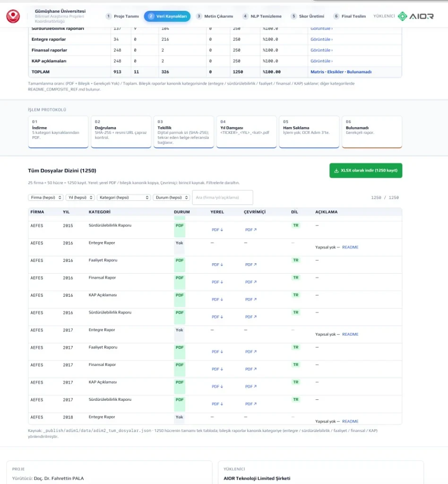Screen dimensions: 448x484
Task: Download local PDF for AEFES 2017 Faaliyet Raporu
Action: (217, 352)
